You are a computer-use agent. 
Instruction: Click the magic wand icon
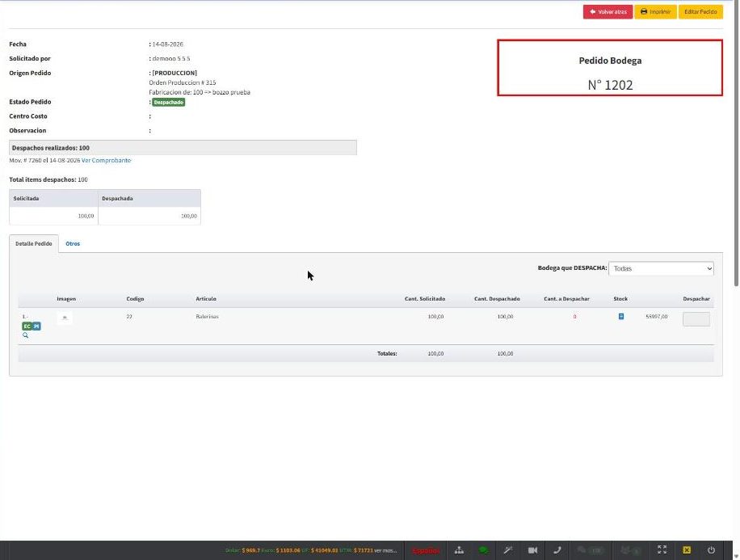coord(508,550)
